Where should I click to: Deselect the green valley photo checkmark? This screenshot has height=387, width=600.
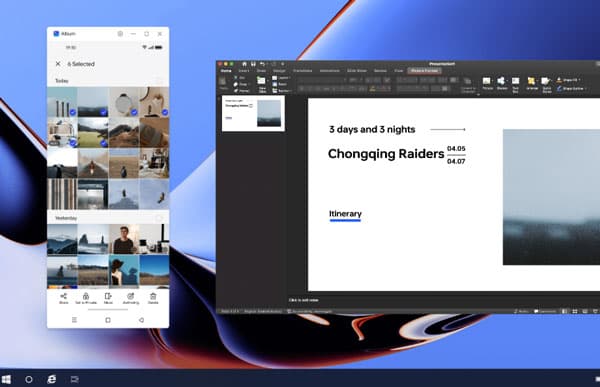click(x=103, y=143)
